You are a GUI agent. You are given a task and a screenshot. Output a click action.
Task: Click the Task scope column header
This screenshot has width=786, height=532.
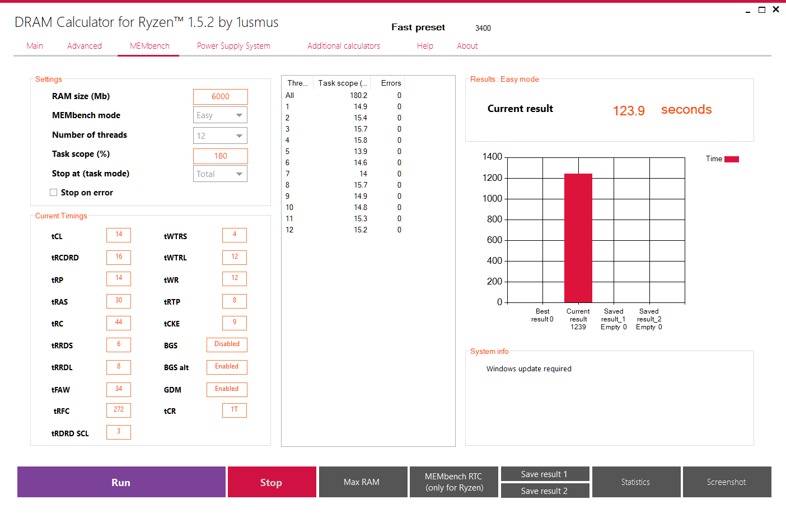(343, 83)
